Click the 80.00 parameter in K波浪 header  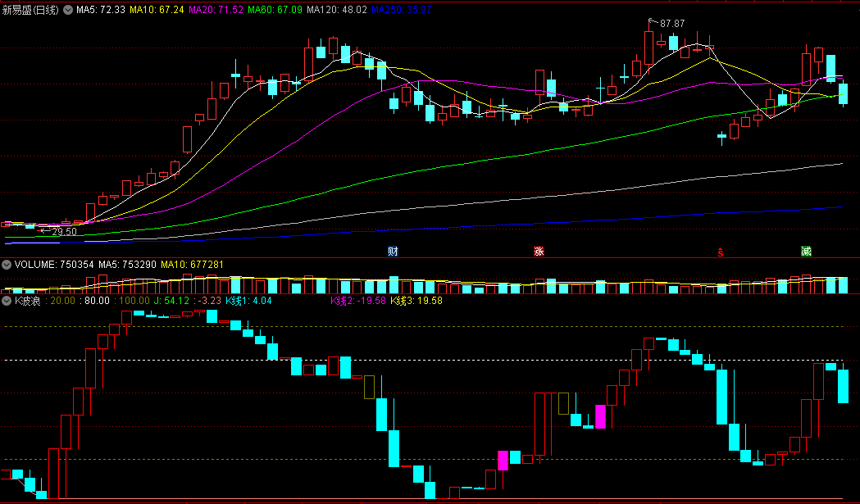[97, 301]
